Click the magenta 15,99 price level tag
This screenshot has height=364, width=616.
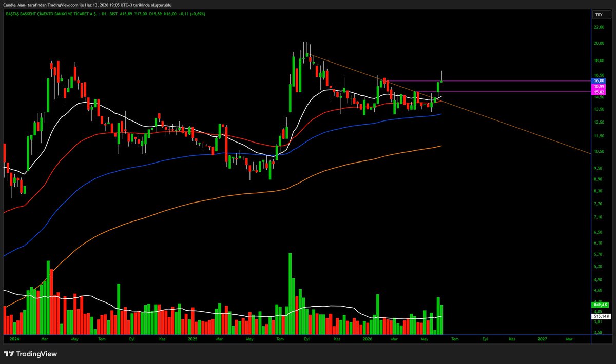pos(599,86)
